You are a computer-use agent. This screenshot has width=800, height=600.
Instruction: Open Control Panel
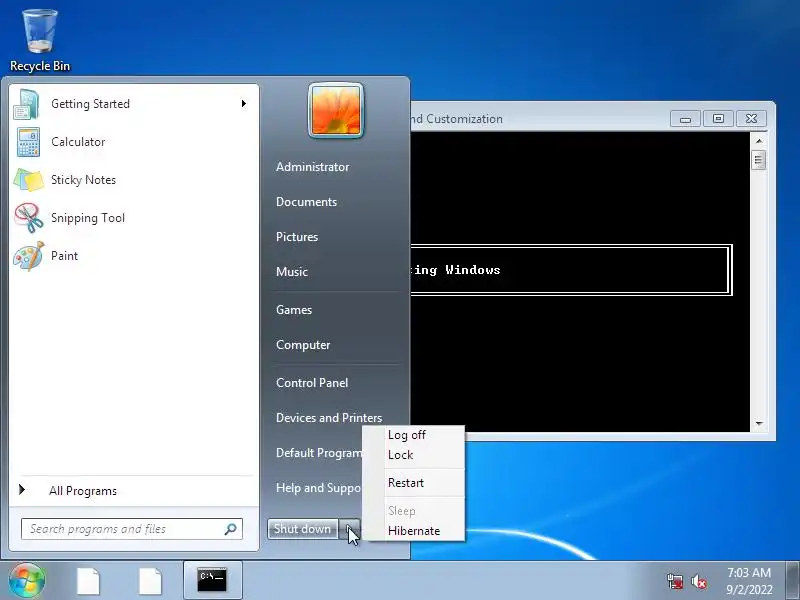pos(312,383)
